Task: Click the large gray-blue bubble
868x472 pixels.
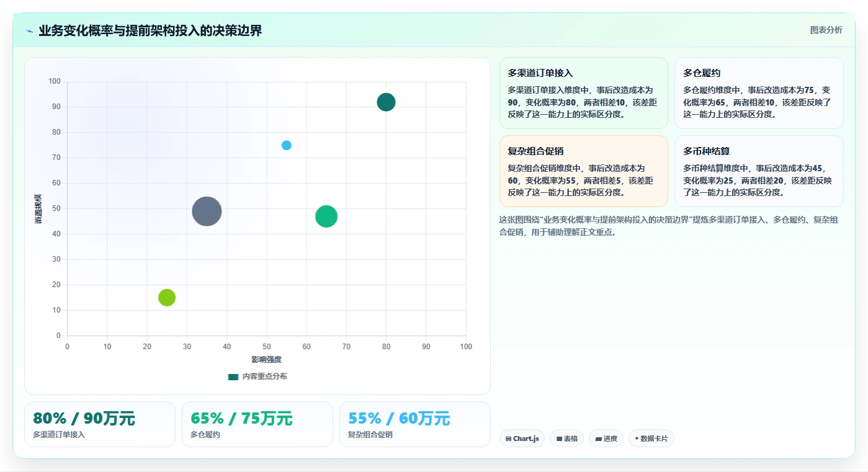Action: point(207,211)
